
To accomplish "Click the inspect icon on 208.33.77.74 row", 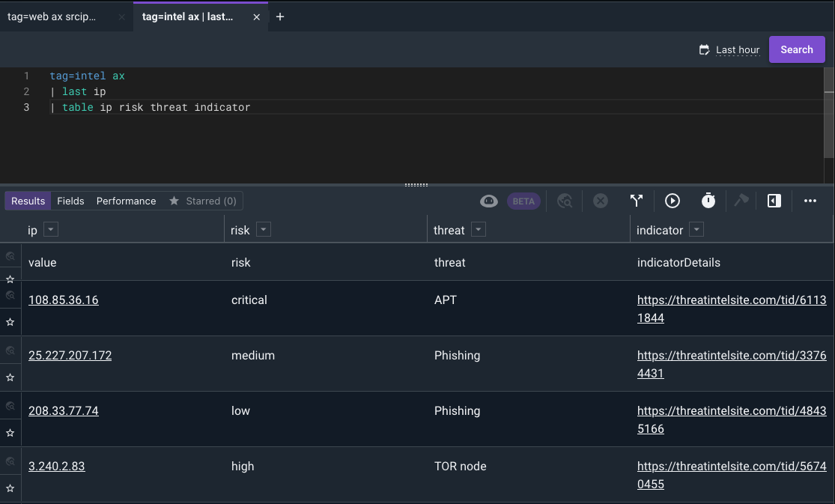I will tap(10, 406).
